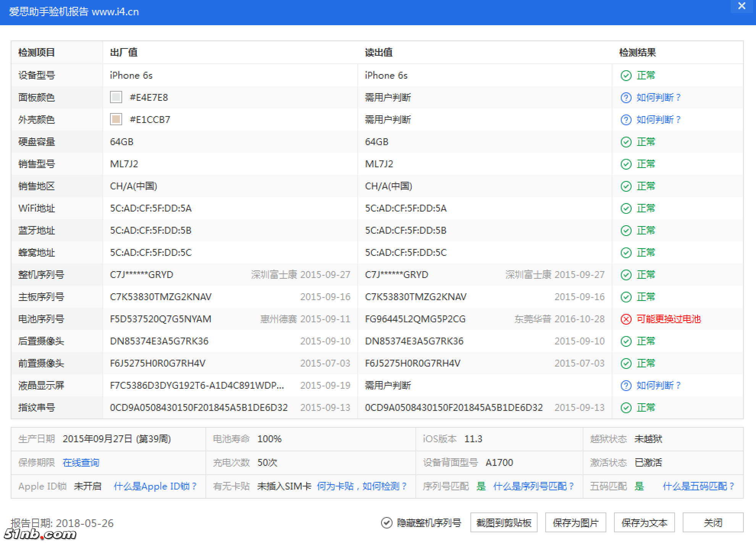Click the question mark icon on the 面板颜色 row

pos(625,97)
